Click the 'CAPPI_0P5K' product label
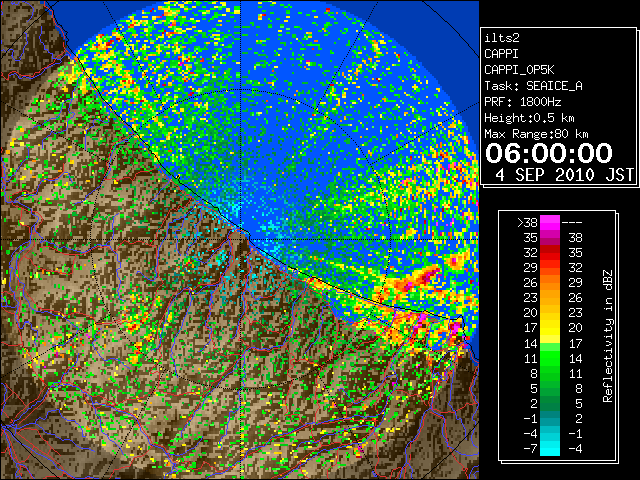The image size is (640, 480). [x=519, y=70]
